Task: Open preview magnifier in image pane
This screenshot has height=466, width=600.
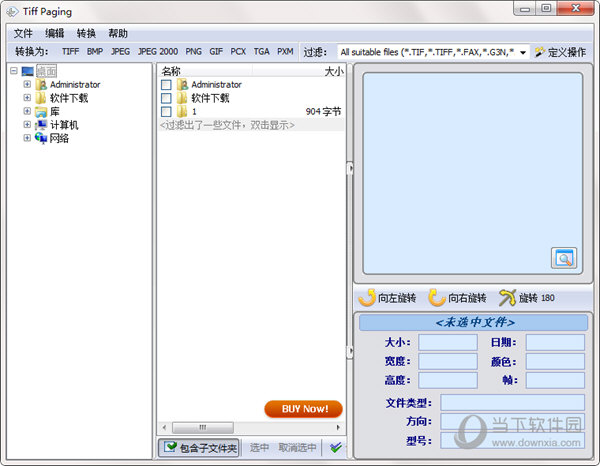Action: point(564,258)
